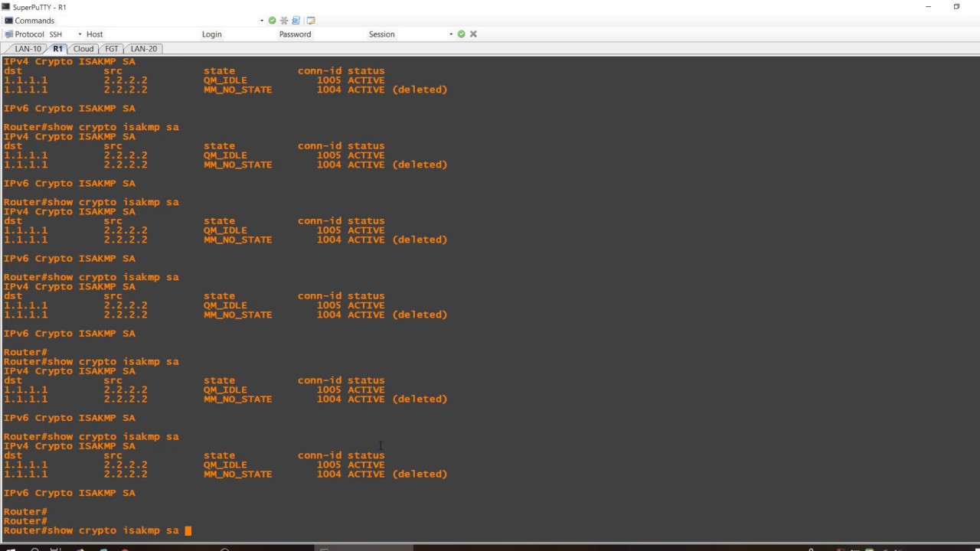Viewport: 980px width, 551px height.
Task: Click the gray X icon on the connection bar
Action: click(473, 34)
